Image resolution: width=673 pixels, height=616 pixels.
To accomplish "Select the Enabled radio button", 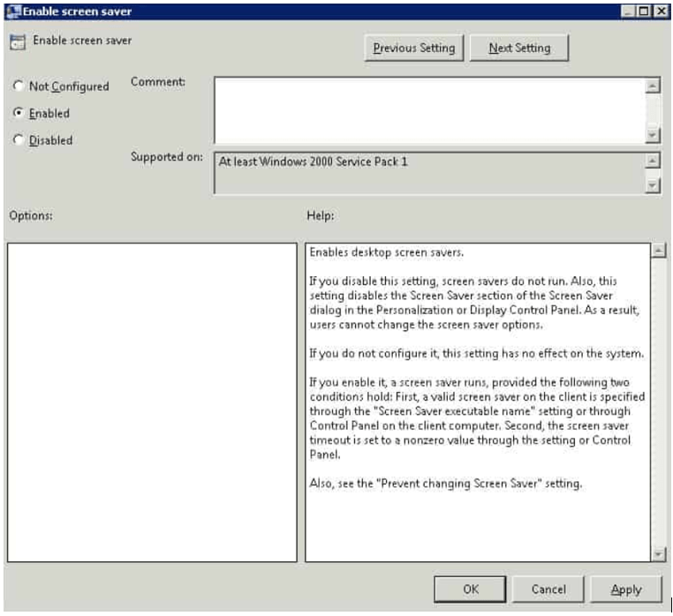I will tap(19, 113).
